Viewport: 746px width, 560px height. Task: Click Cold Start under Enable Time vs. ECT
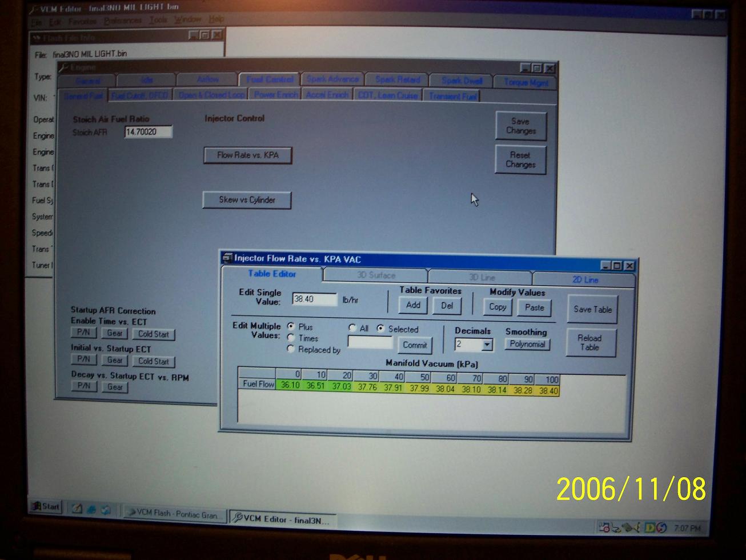pos(153,334)
